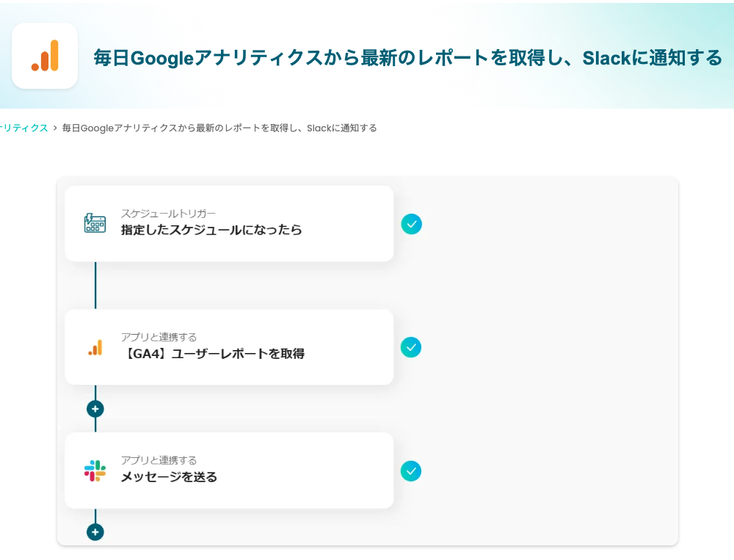This screenshot has height=560, width=734.
Task: Click the checkmark beside the GA4 report step
Action: coord(411,347)
